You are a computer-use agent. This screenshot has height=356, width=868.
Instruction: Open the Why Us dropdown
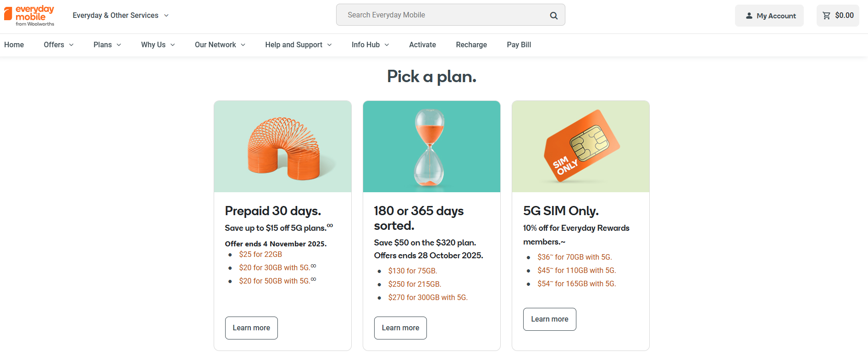(157, 44)
